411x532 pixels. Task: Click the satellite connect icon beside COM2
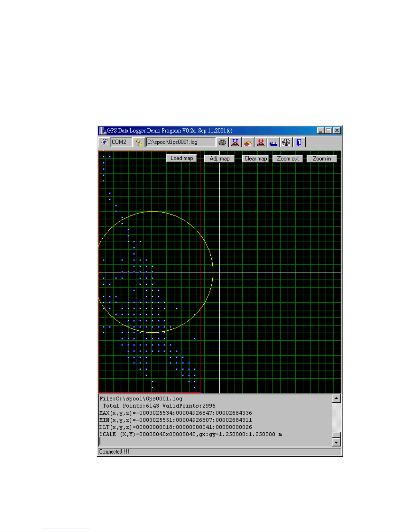click(104, 142)
